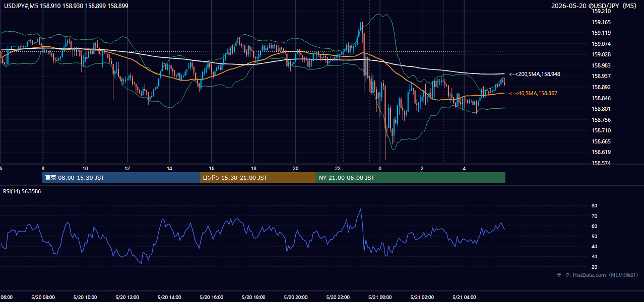Image resolution: width=644 pixels, height=302 pixels.
Task: Click price axis value 159.028
Action: (601, 54)
